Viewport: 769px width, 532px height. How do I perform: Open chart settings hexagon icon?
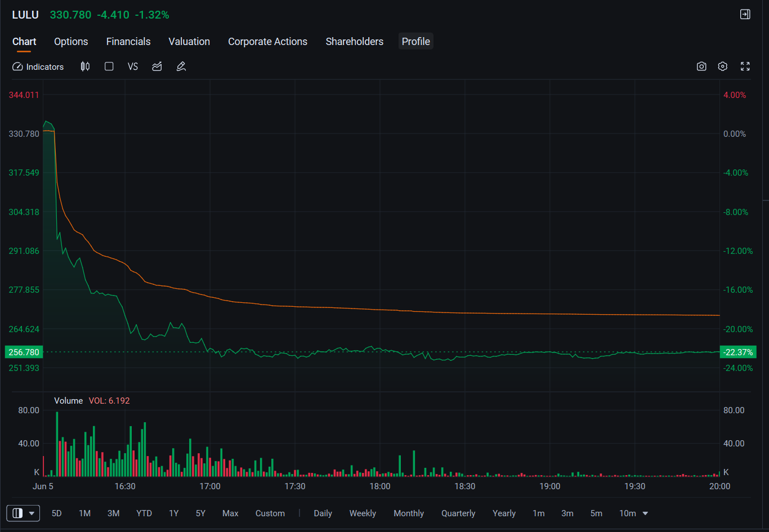[723, 66]
